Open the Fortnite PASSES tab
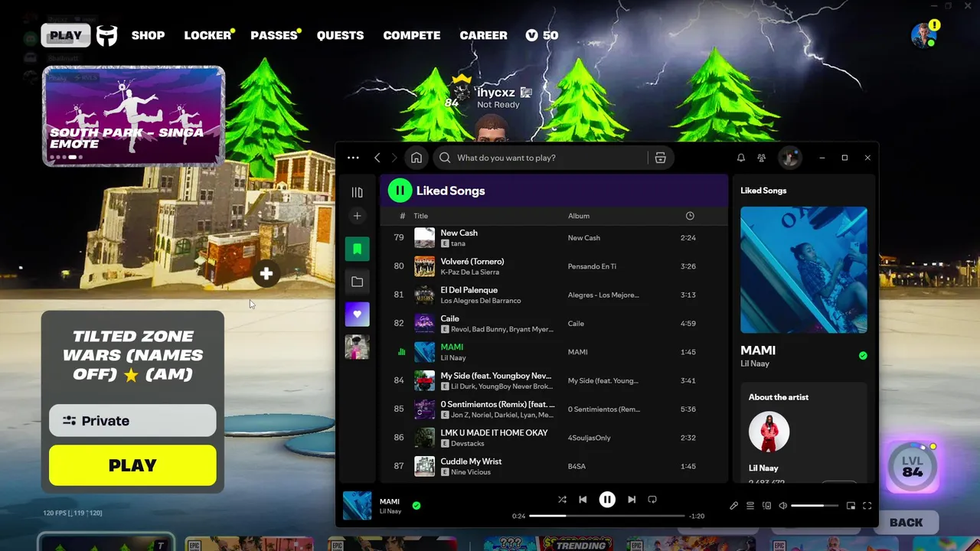 (x=274, y=35)
